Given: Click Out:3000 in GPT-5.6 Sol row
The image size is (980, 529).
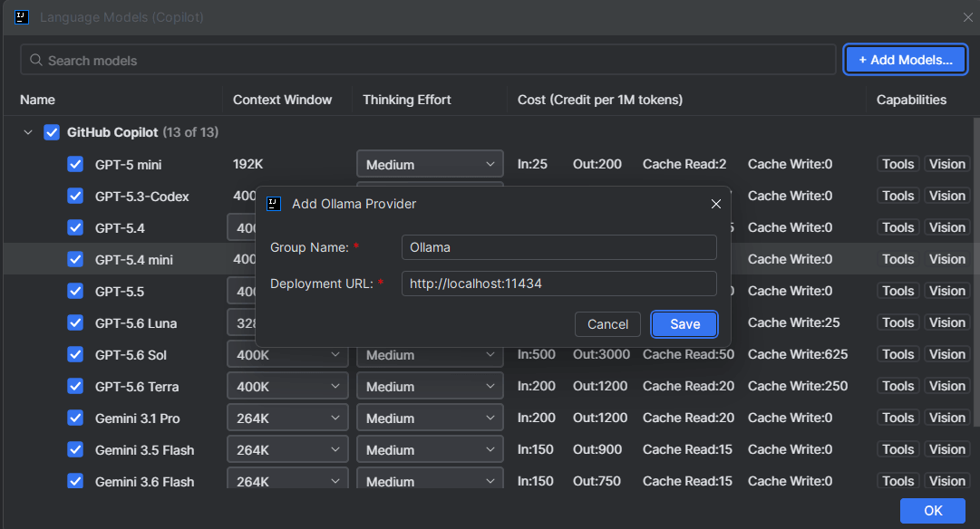Looking at the screenshot, I should click(601, 355).
